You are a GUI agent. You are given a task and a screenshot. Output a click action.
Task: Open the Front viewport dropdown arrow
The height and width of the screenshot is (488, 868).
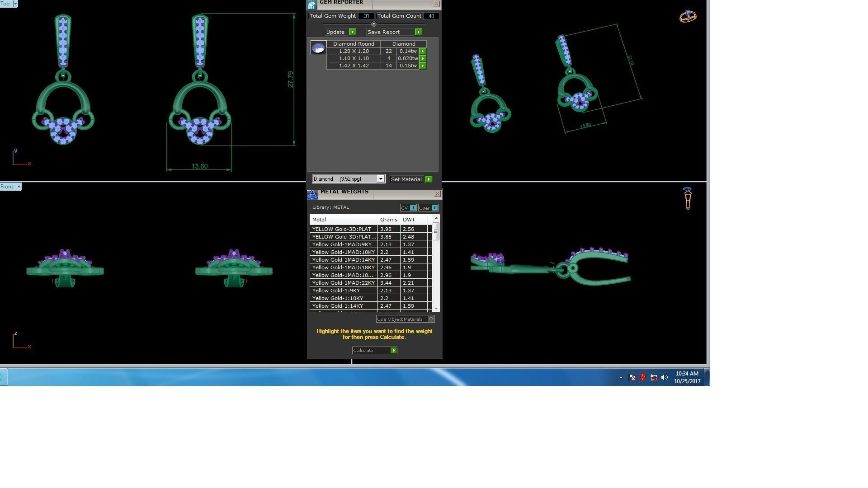[x=19, y=187]
